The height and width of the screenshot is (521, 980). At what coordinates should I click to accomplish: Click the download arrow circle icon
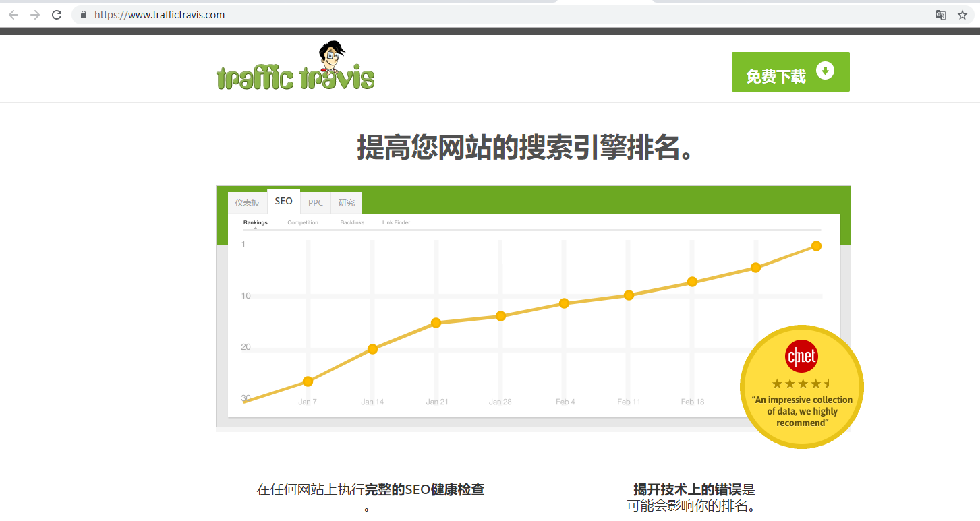pyautogui.click(x=825, y=70)
